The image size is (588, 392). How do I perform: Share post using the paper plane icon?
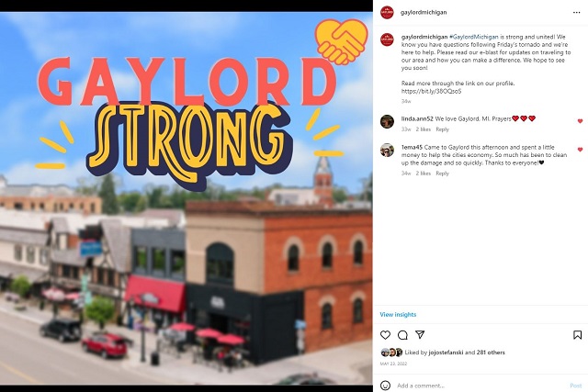coord(420,335)
